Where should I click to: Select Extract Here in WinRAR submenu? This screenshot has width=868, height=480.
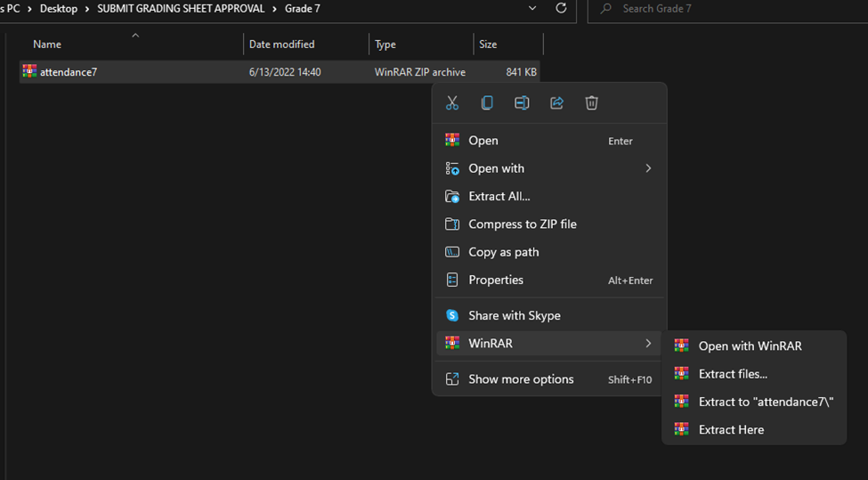(731, 429)
